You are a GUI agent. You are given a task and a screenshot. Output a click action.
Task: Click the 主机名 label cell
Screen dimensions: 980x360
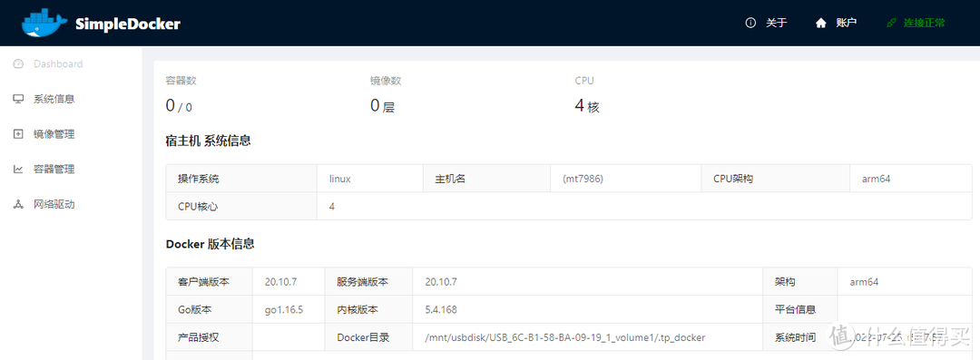click(x=487, y=179)
